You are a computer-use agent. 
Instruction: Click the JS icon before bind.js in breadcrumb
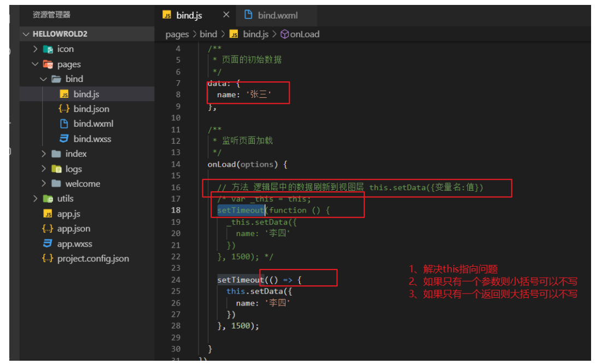[234, 34]
